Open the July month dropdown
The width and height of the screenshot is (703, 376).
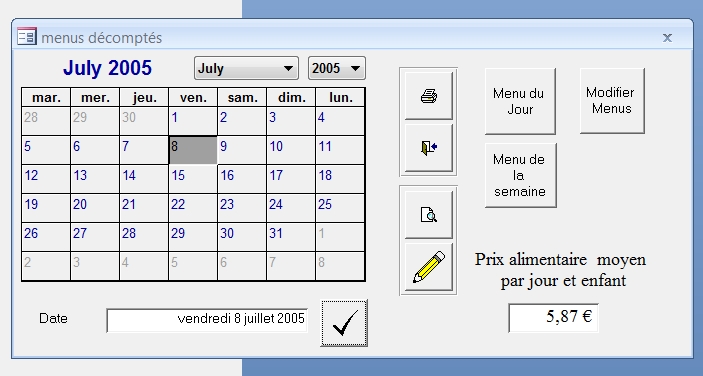tap(246, 68)
